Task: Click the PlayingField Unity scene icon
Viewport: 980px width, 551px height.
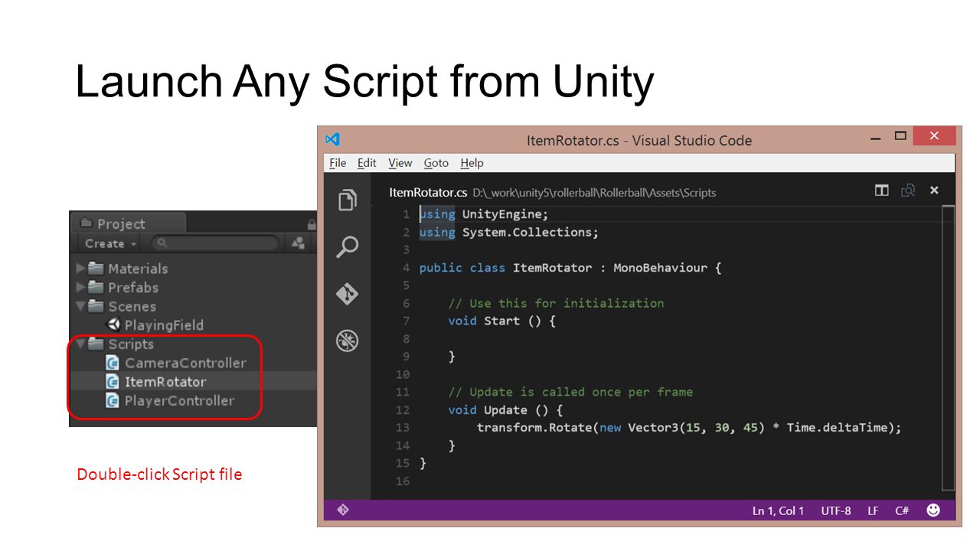Action: (113, 324)
